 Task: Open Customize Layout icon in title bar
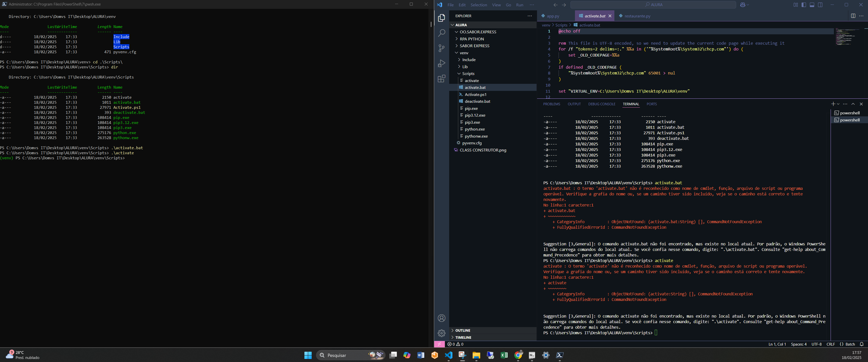pos(795,5)
